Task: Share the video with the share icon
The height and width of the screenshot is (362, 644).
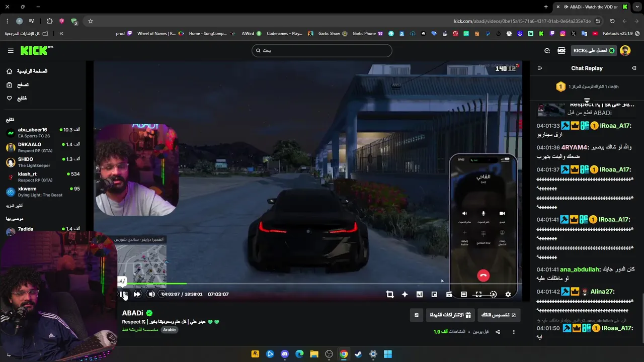Action: pos(498,332)
